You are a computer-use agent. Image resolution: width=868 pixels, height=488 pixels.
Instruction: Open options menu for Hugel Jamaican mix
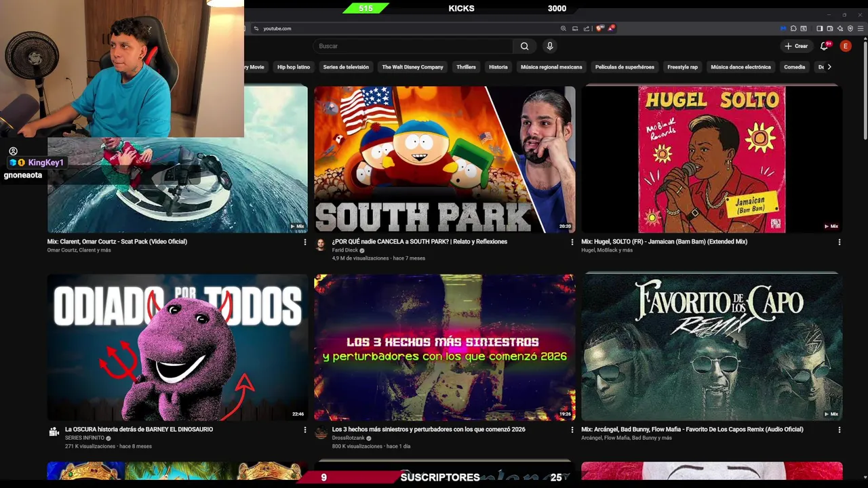[840, 242]
